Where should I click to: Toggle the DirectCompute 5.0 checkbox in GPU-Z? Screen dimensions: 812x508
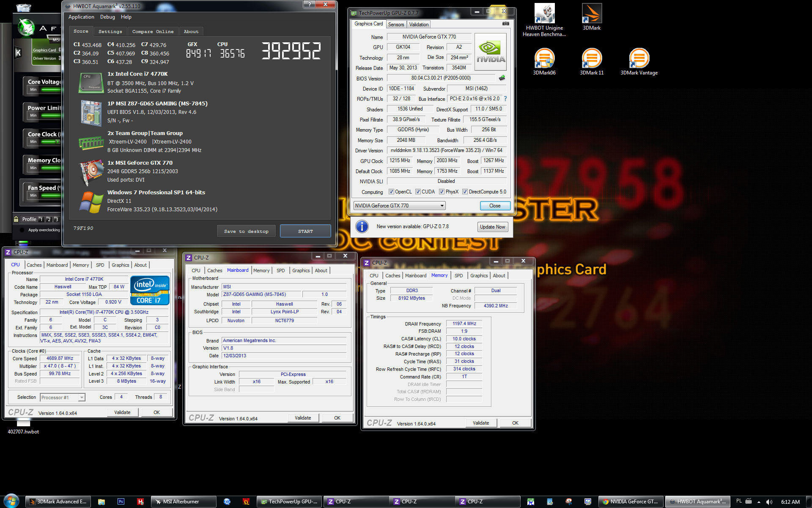pyautogui.click(x=465, y=192)
